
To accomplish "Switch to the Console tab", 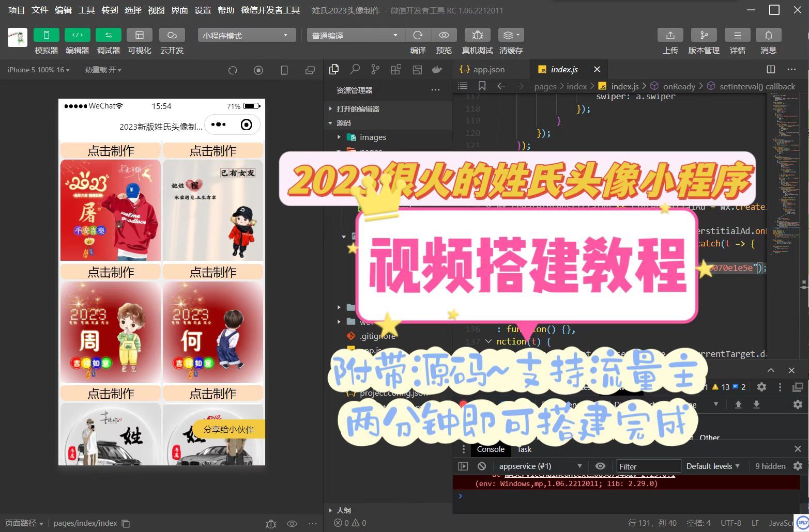I will 491,449.
